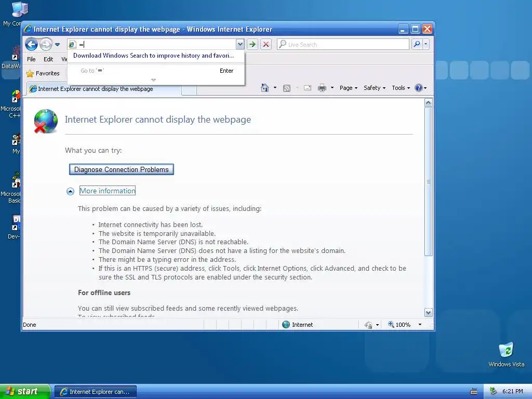Image resolution: width=532 pixels, height=399 pixels.
Task: Expand the autocomplete list with the chevron
Action: (x=153, y=80)
